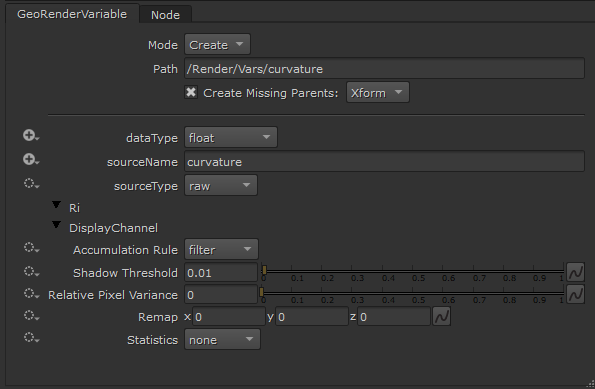
Task: Click the curve icon for Relative Pixel Variance
Action: [575, 294]
